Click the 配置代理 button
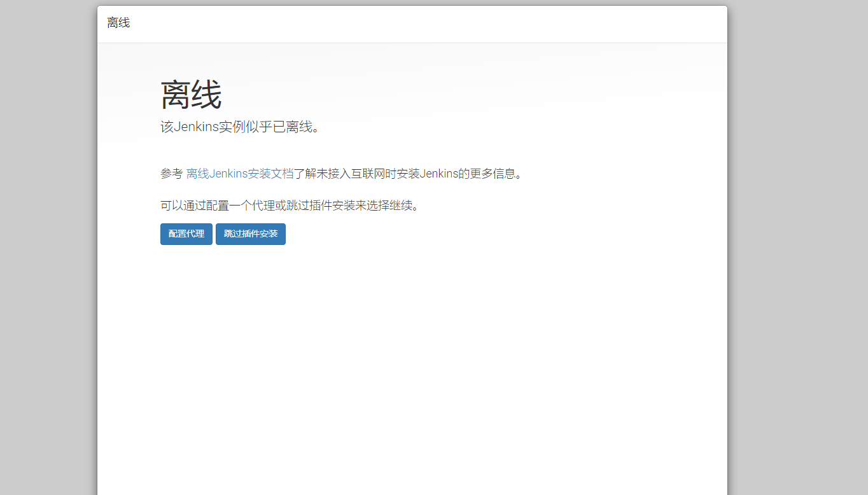The height and width of the screenshot is (495, 868). coord(186,234)
